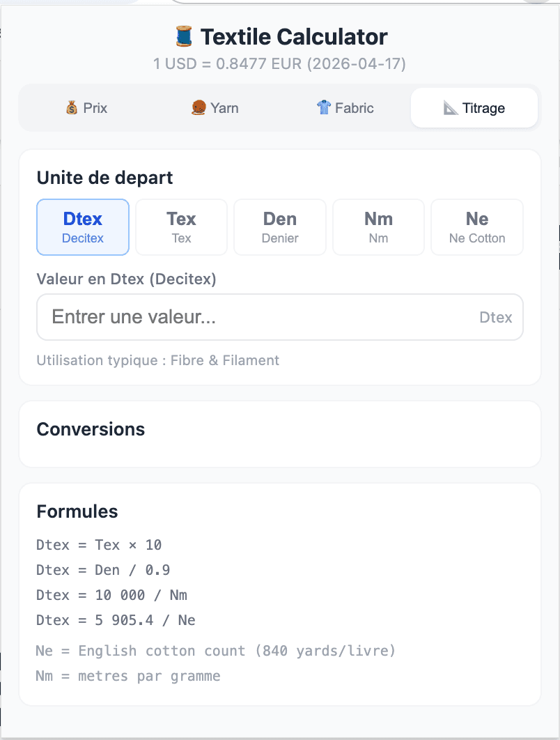Select the Titrage tab
Screen dimensions: 560x740
pyautogui.click(x=474, y=107)
